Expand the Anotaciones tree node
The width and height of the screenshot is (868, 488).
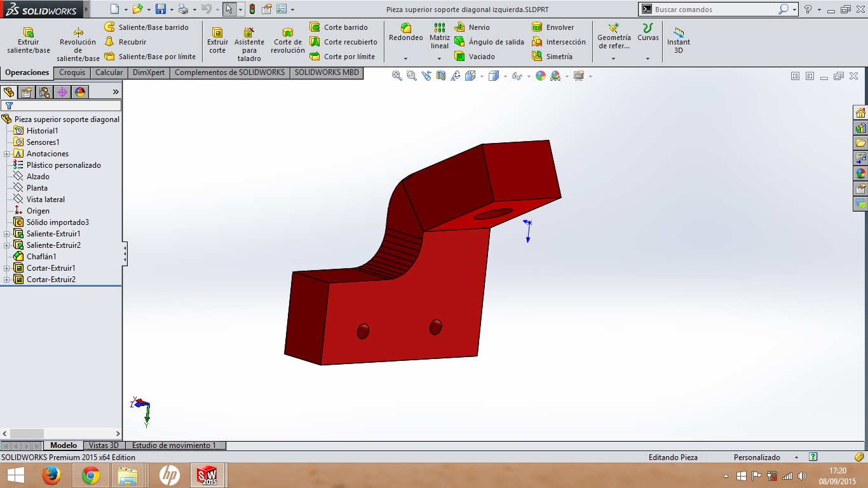[x=6, y=154]
